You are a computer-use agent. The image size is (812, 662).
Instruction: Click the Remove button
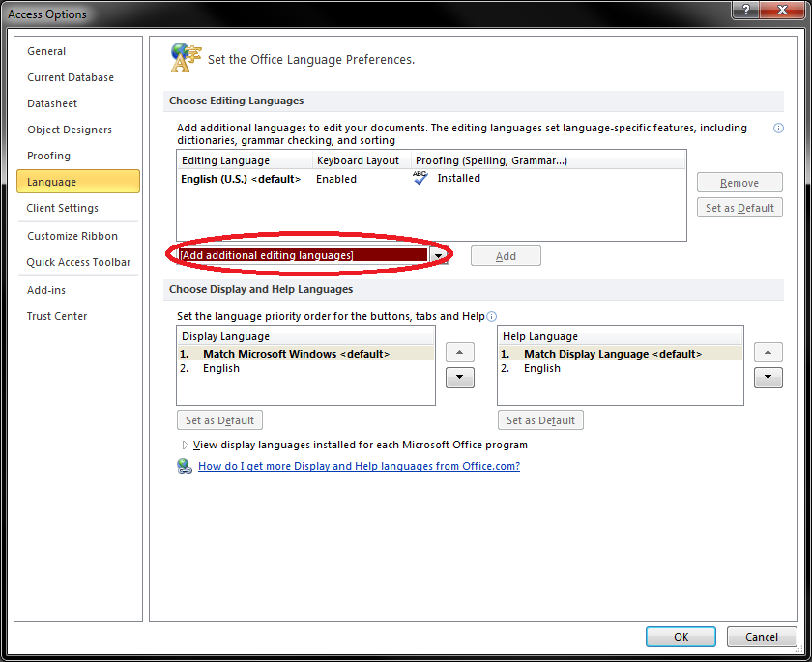pos(739,183)
